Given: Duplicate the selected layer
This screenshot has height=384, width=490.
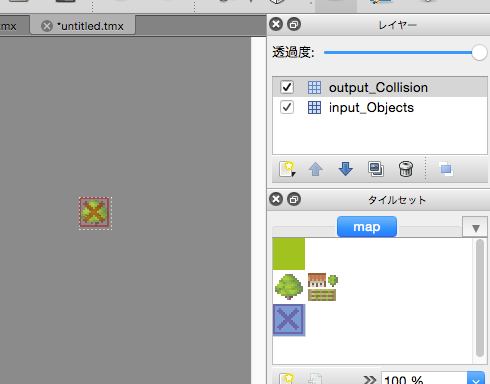Looking at the screenshot, I should click(376, 169).
